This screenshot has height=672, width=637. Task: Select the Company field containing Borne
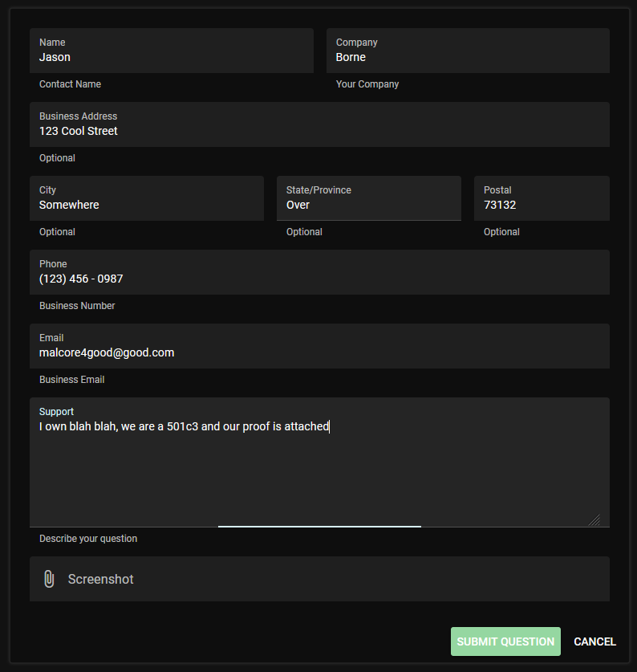click(468, 51)
